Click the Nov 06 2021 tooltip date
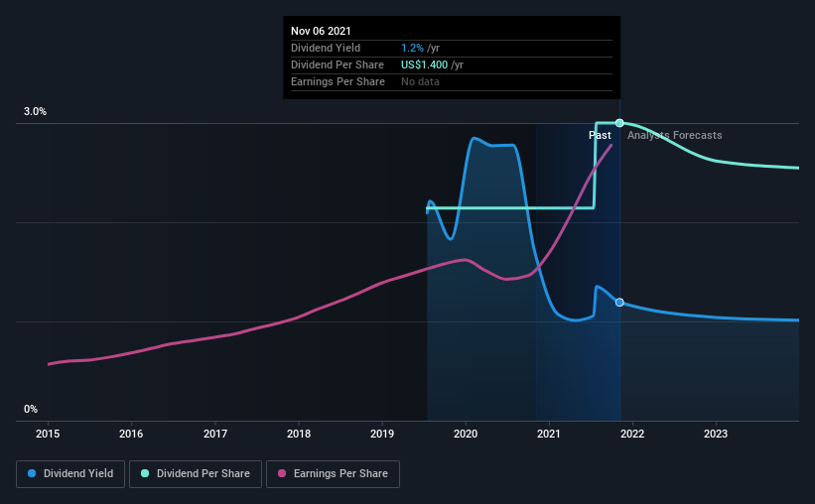Viewport: 815px width, 504px height. click(321, 31)
